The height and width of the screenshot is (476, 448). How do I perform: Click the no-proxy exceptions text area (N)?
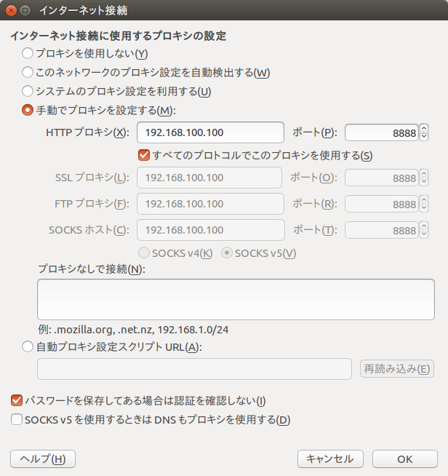(236, 299)
